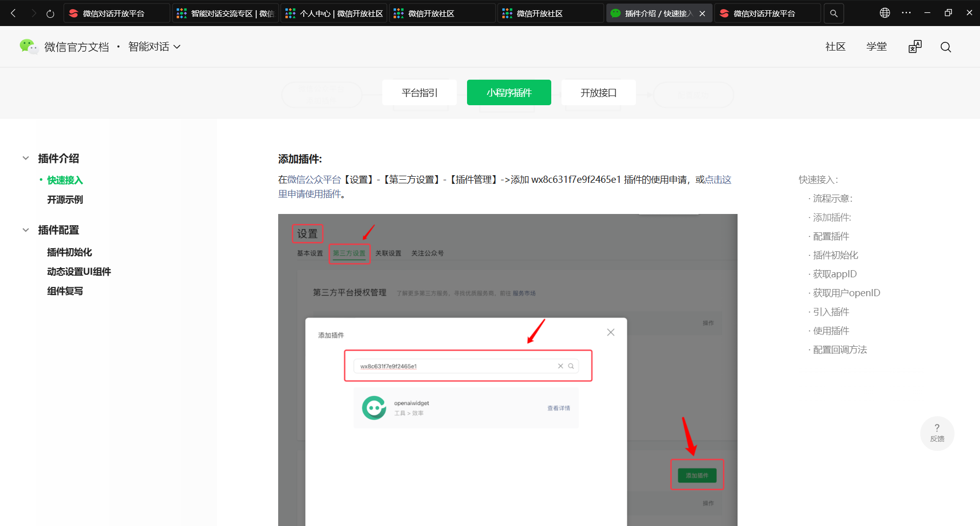980x526 pixels.
Task: Jump to 配置插件 in page outline
Action: pyautogui.click(x=831, y=236)
